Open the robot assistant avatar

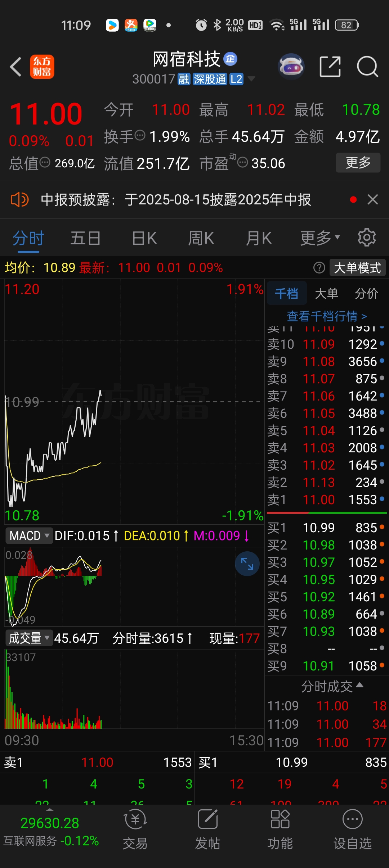point(291,67)
